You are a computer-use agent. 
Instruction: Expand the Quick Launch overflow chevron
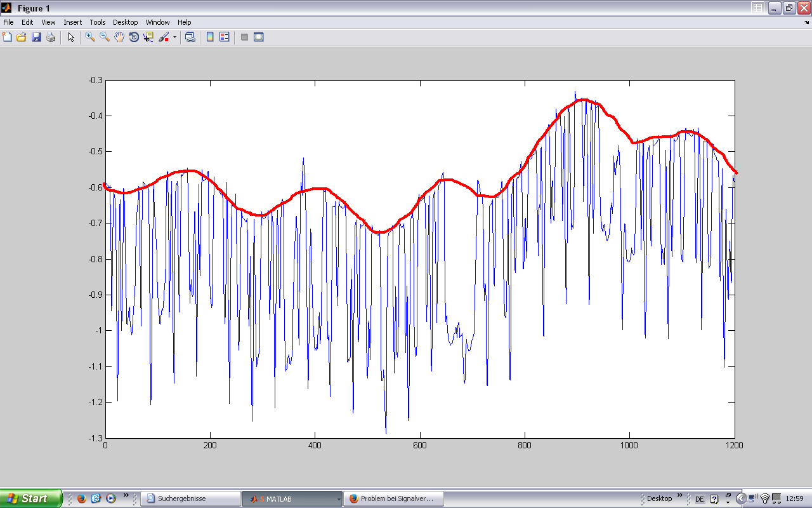click(x=126, y=495)
